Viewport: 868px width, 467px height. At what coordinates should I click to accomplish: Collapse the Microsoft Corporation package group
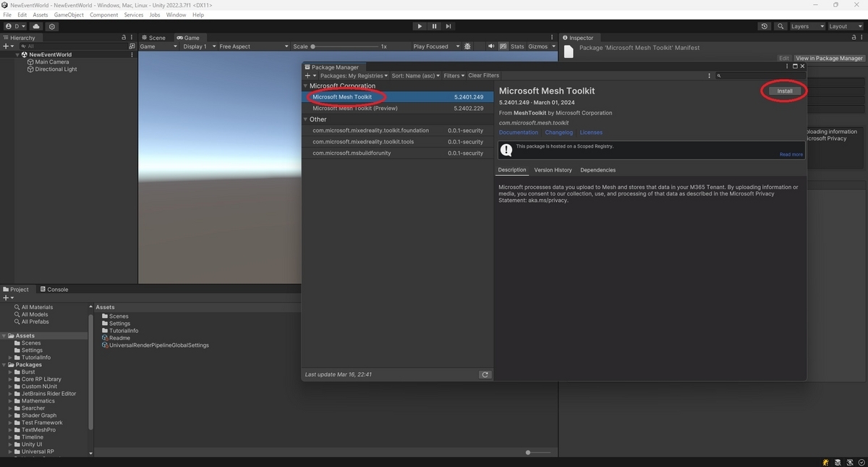[306, 85]
